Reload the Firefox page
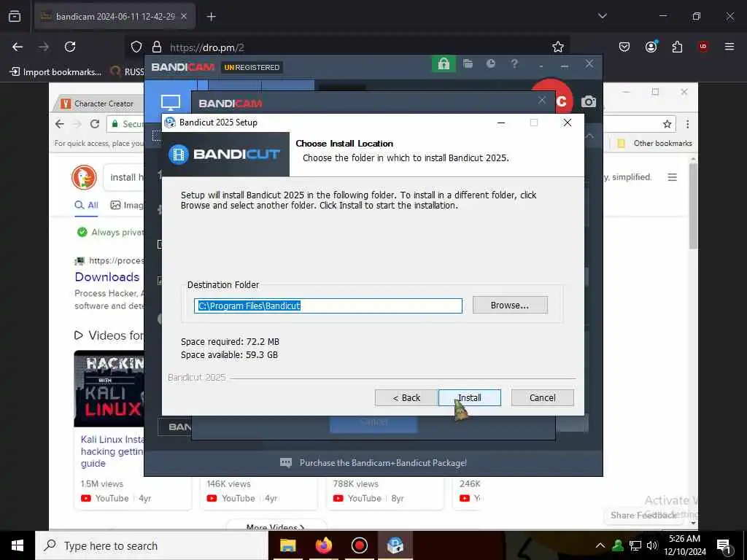Viewport: 747px width, 560px height. pyautogui.click(x=70, y=47)
